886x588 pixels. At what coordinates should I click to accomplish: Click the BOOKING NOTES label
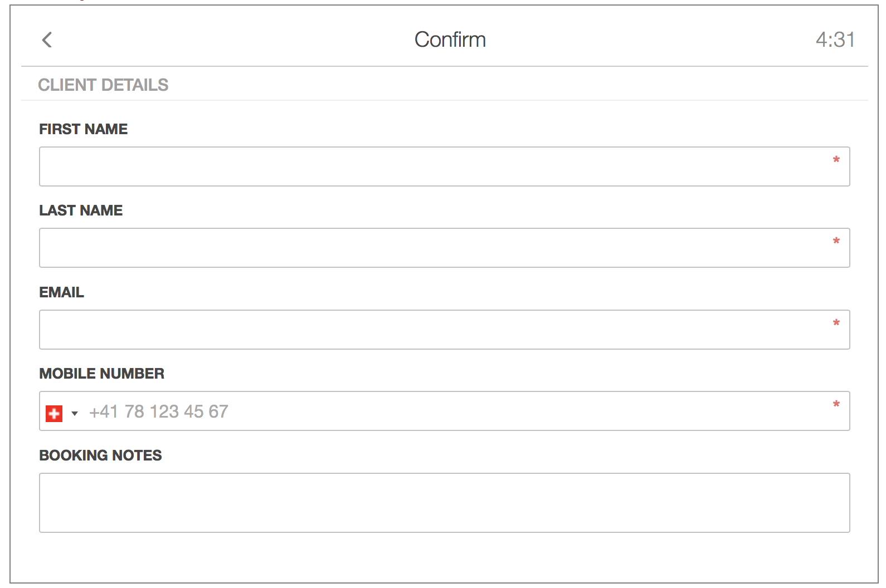[x=100, y=455]
